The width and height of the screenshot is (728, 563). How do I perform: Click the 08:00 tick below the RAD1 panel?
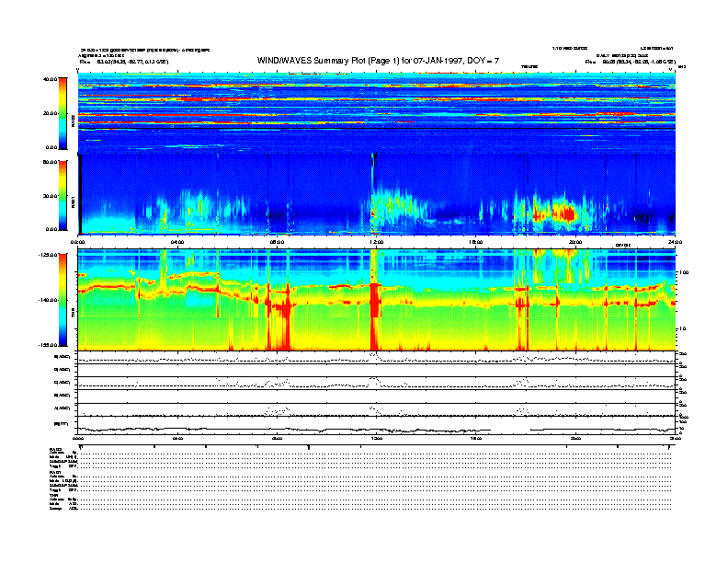(278, 242)
